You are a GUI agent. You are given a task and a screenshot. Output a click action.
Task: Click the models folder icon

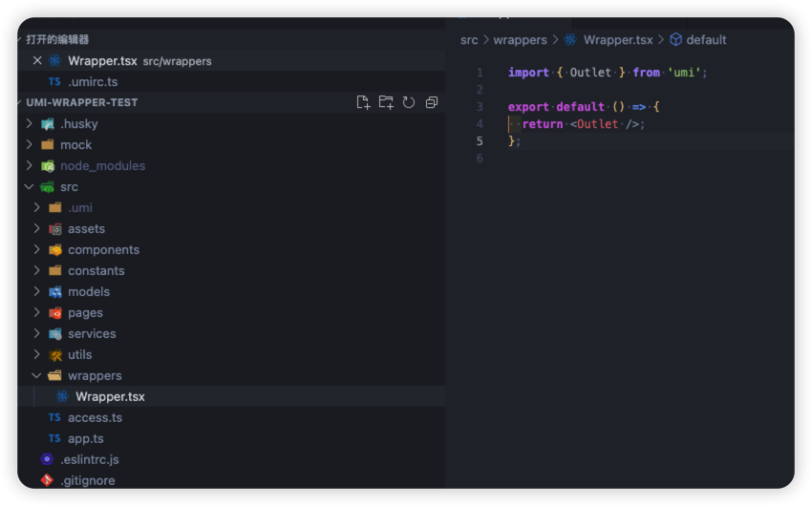pos(54,292)
